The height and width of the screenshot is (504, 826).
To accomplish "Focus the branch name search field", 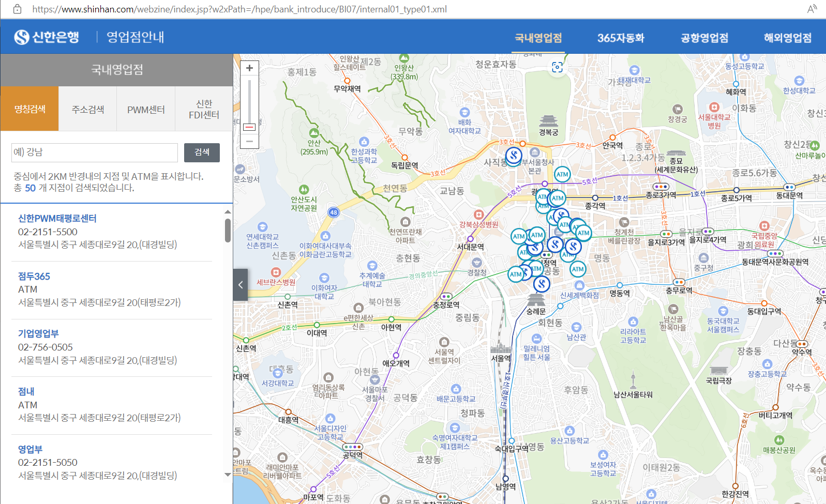I will pos(95,152).
